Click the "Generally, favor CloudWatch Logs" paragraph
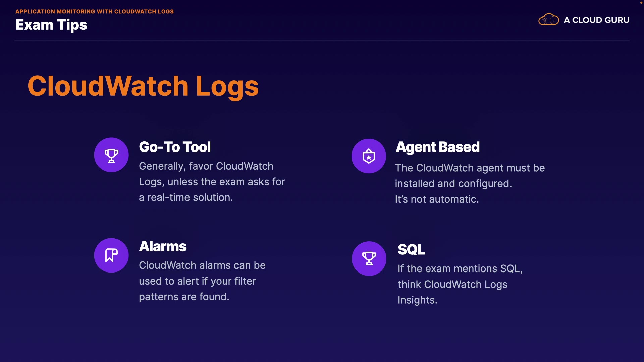Image resolution: width=644 pixels, height=362 pixels. pos(212,182)
